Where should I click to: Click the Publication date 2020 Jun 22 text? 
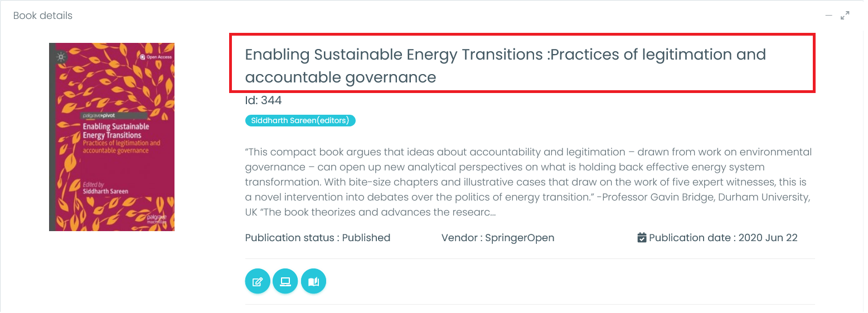pos(723,238)
